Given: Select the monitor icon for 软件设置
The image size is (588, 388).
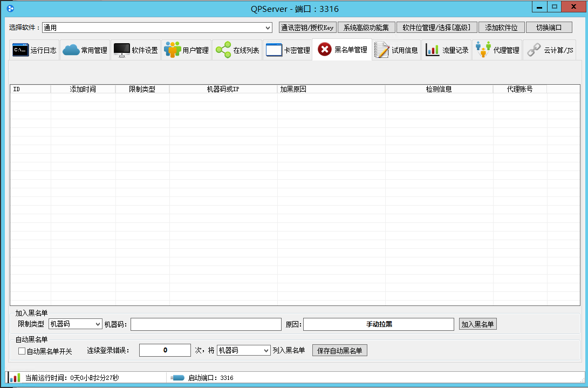Looking at the screenshot, I should click(x=122, y=50).
